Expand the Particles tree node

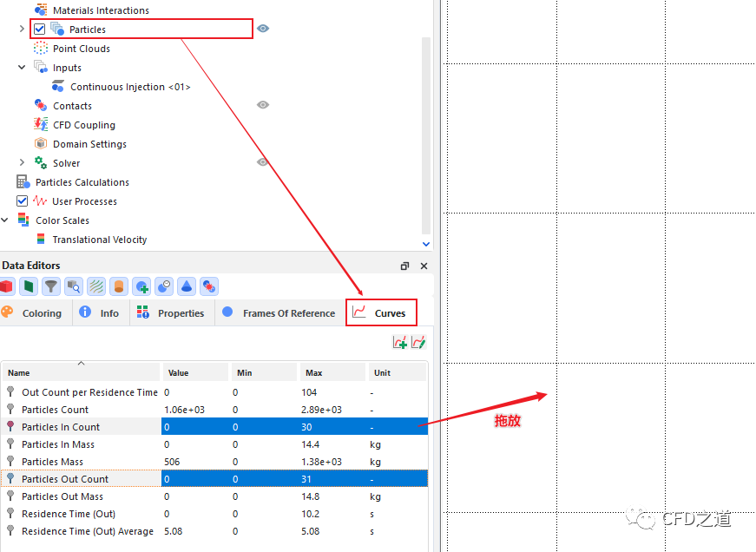coord(22,30)
